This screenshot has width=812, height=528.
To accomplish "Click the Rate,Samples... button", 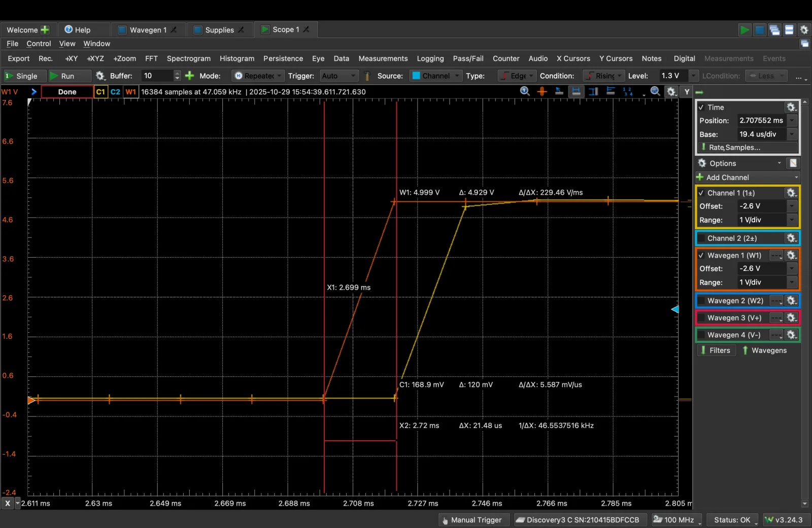I will coord(748,148).
